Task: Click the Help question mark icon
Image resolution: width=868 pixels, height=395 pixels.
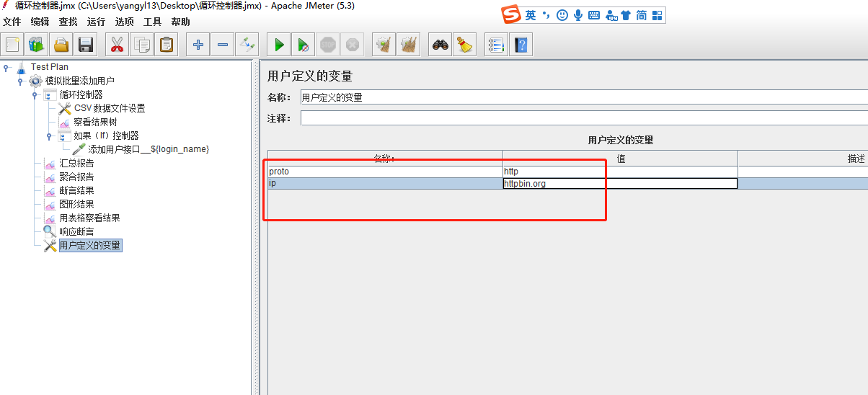Action: coord(521,45)
